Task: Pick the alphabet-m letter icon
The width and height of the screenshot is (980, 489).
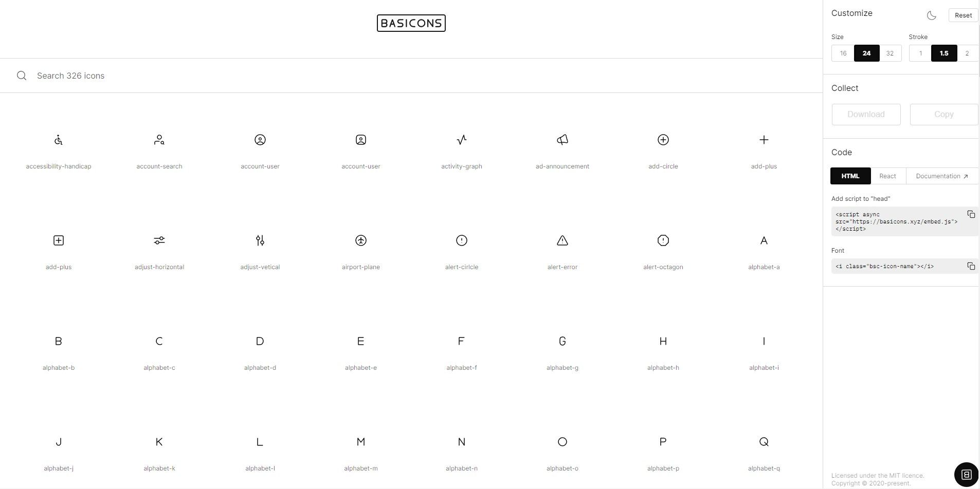Action: click(x=361, y=442)
